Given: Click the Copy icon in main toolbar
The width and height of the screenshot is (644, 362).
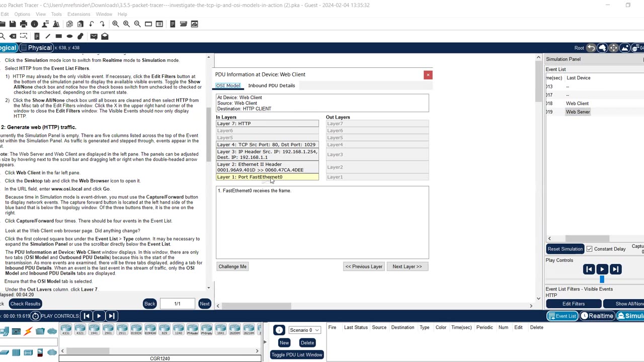Looking at the screenshot, I should click(69, 24).
